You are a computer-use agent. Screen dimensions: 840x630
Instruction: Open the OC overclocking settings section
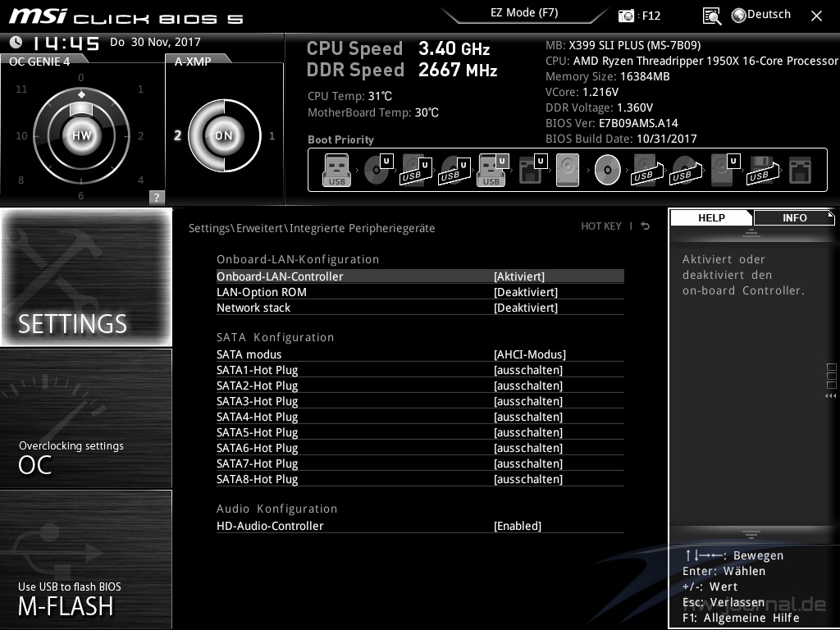point(86,419)
